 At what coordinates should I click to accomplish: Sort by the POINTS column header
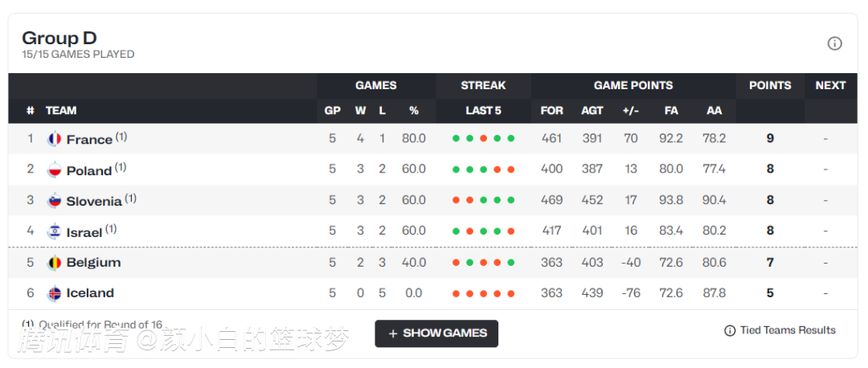[770, 85]
